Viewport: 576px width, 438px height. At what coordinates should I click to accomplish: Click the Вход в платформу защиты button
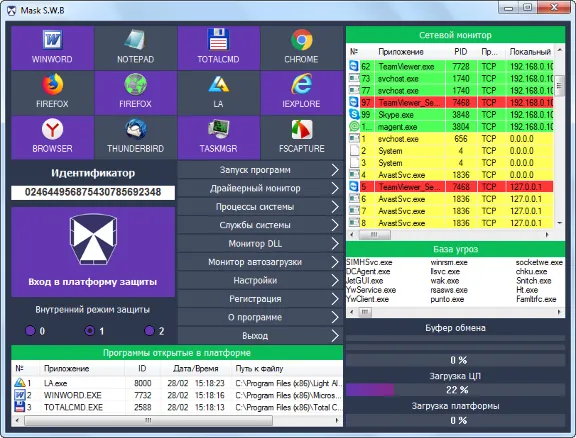coord(93,252)
